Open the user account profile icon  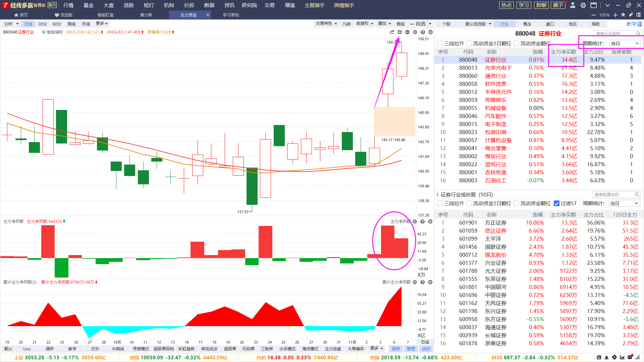(573, 5)
